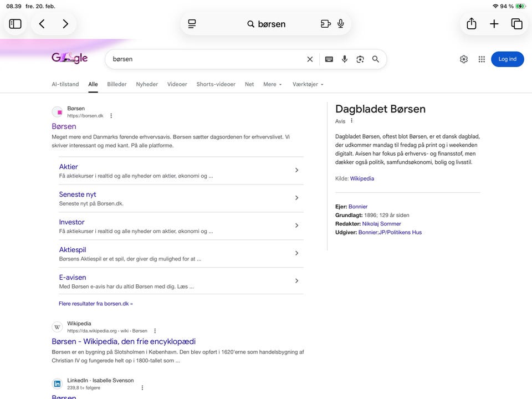Go back with the left arrow
The width and height of the screenshot is (532, 399).
coord(42,24)
